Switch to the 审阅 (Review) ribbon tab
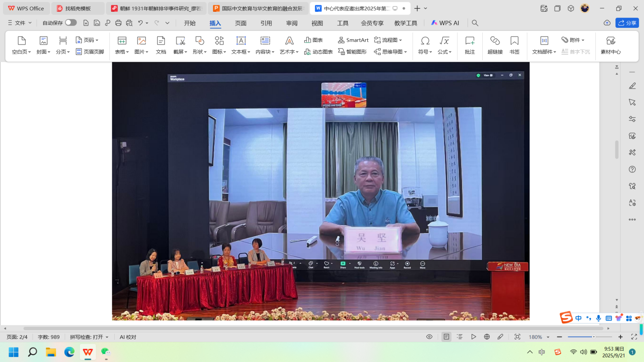Viewport: 644px width, 362px height. 291,23
